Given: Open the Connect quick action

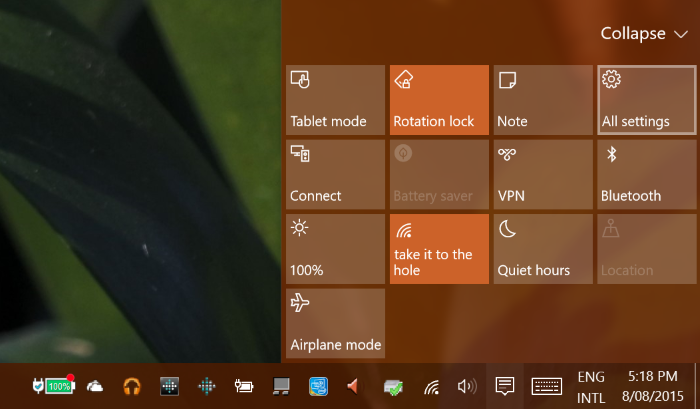Looking at the screenshot, I should [x=335, y=175].
